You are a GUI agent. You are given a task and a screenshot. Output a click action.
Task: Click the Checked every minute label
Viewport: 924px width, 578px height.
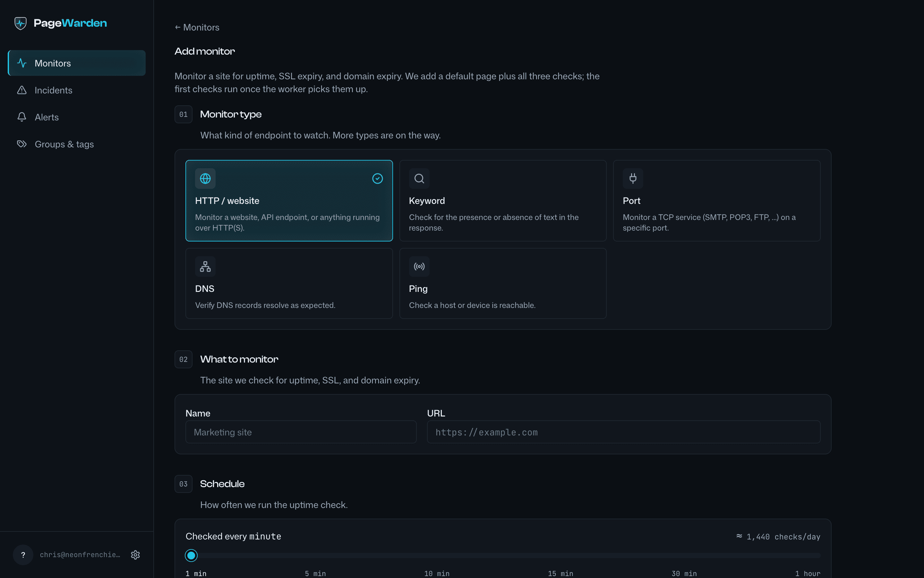point(233,536)
